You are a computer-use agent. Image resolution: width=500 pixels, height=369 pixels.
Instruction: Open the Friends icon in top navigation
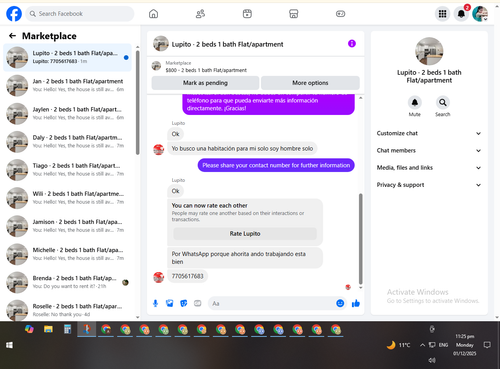(200, 14)
